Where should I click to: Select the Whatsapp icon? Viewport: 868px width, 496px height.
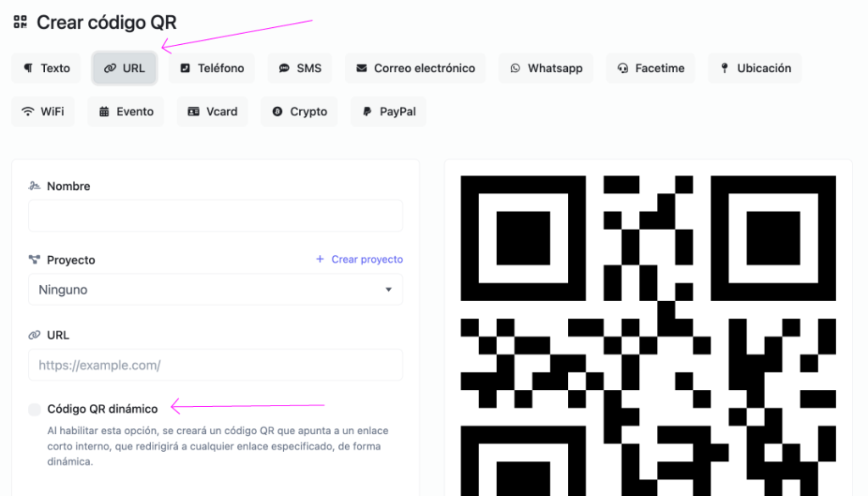tap(515, 69)
